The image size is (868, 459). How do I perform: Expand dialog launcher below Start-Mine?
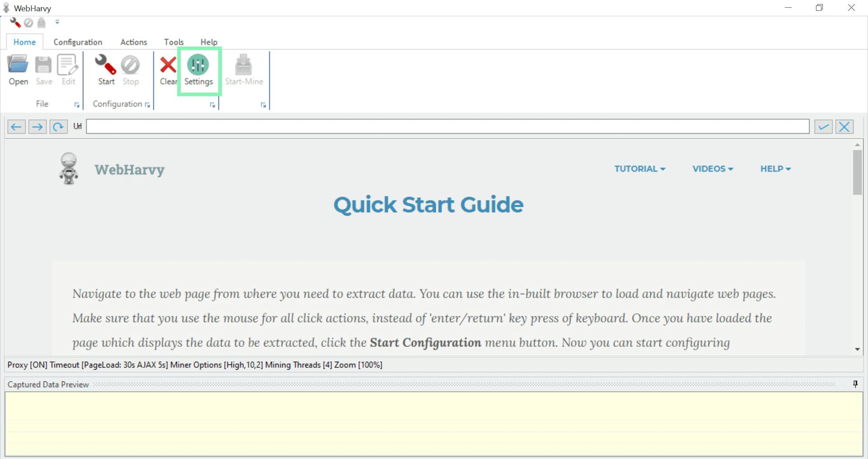pos(263,105)
